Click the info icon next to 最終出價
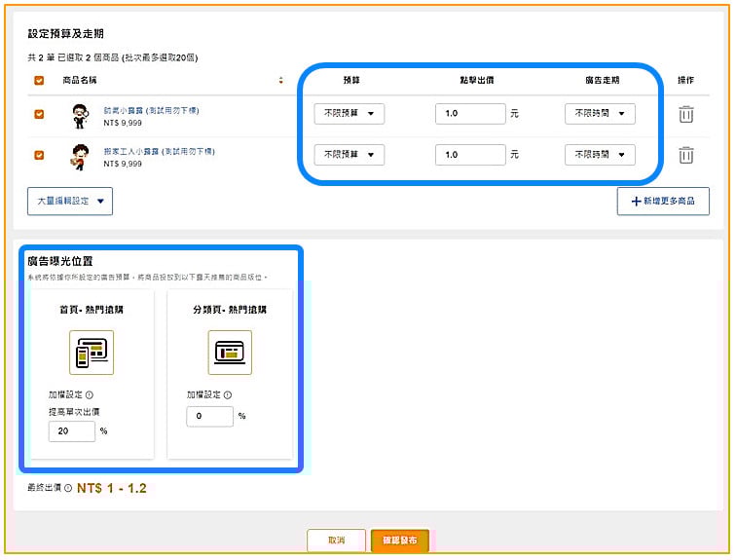The image size is (736, 560). pyautogui.click(x=68, y=488)
